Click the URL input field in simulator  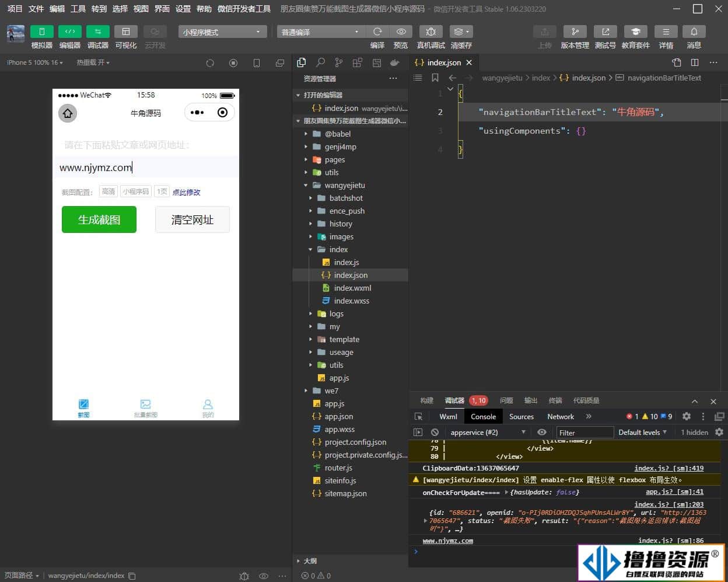146,168
